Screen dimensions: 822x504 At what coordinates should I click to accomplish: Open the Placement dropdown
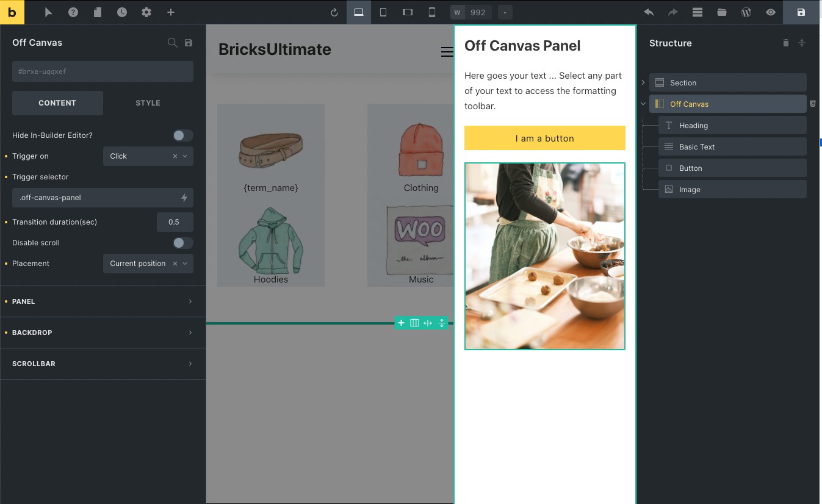148,263
